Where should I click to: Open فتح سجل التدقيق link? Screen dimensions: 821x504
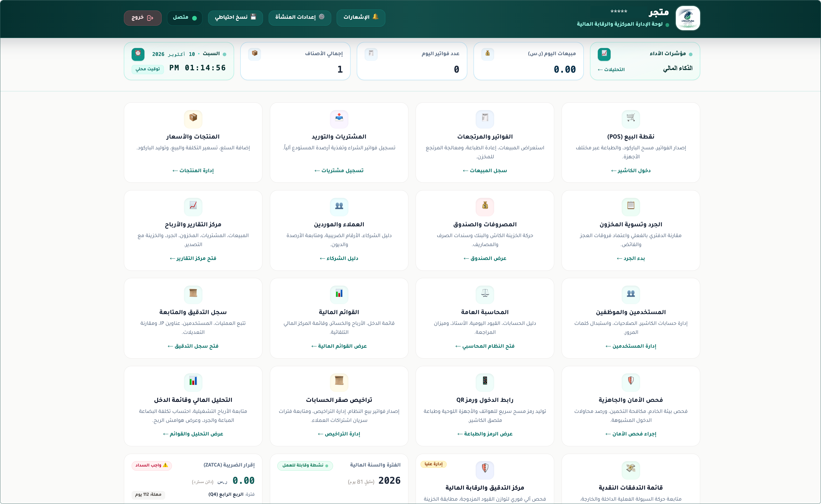[x=193, y=346]
